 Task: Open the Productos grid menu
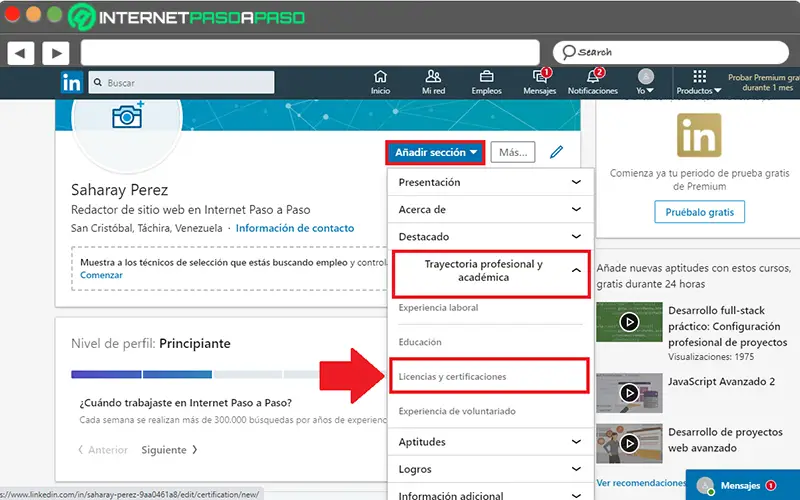[699, 82]
